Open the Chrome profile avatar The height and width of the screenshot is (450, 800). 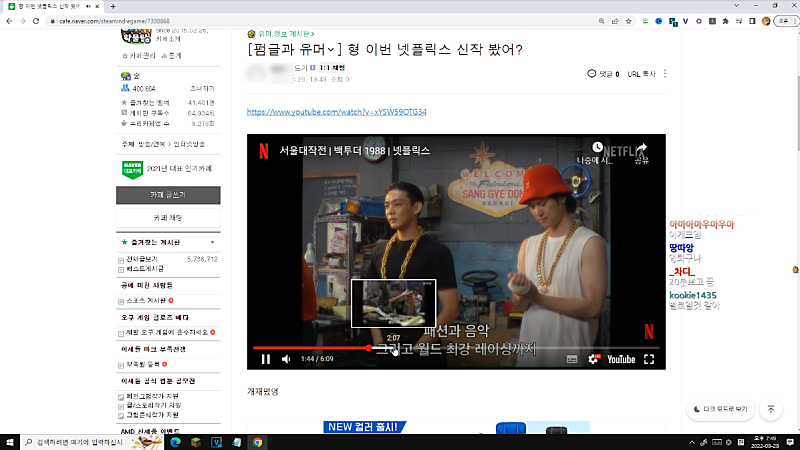point(766,21)
